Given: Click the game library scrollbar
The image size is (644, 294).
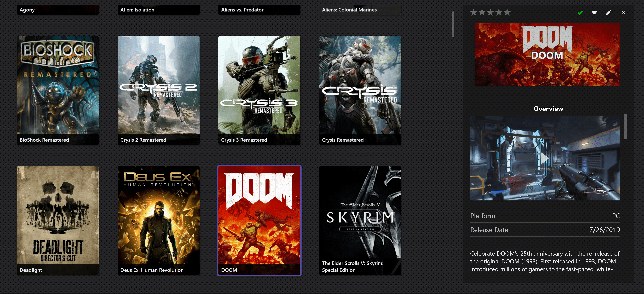Looking at the screenshot, I should (x=453, y=24).
